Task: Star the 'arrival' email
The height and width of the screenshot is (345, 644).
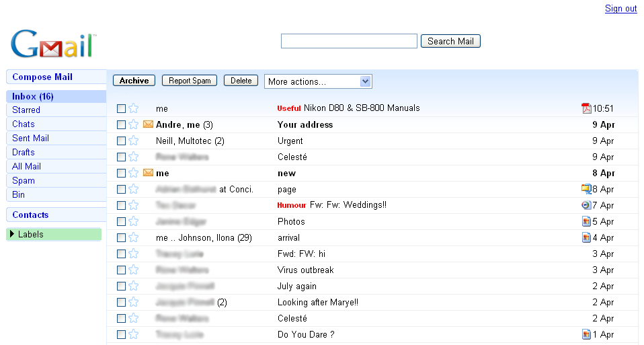Action: 134,238
